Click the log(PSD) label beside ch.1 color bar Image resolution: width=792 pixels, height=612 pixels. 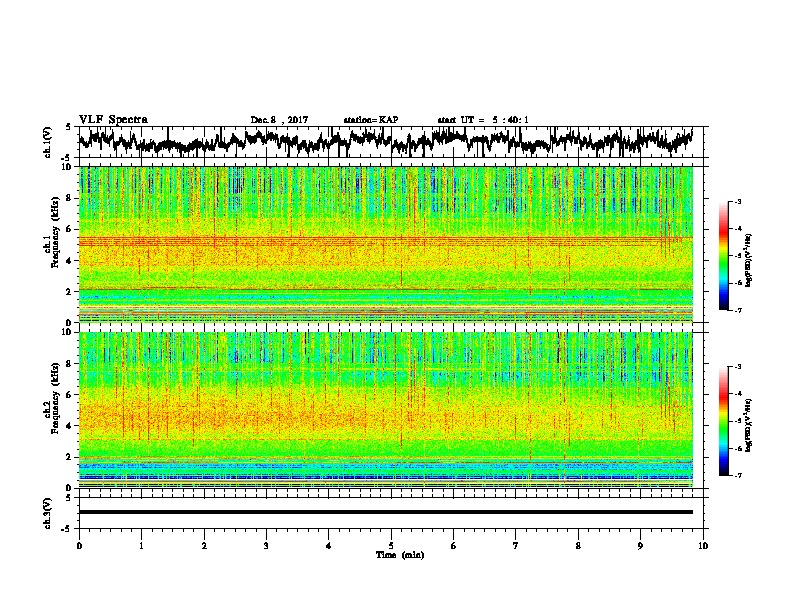(749, 261)
